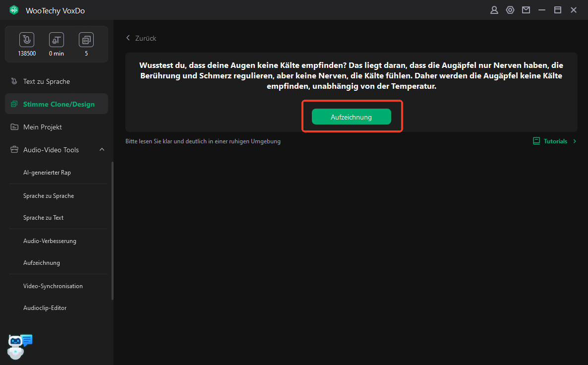This screenshot has width=588, height=365.
Task: Click the 0 min duration icon
Action: (57, 40)
